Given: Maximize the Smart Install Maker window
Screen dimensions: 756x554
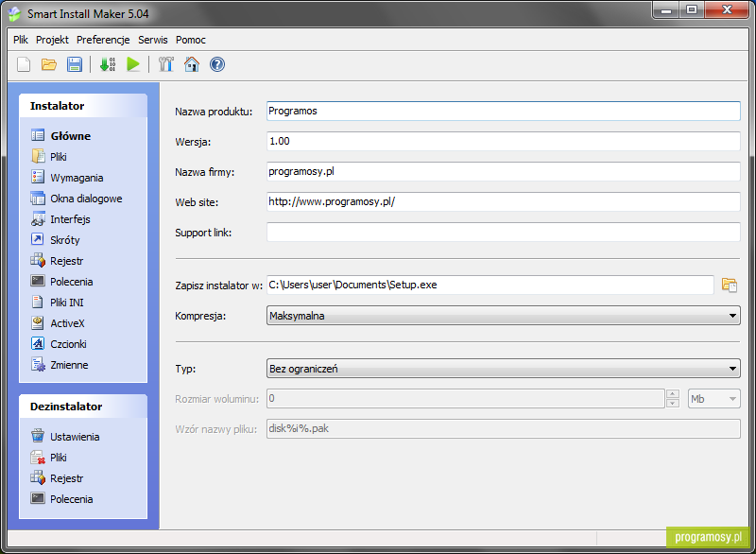Looking at the screenshot, I should (692, 9).
